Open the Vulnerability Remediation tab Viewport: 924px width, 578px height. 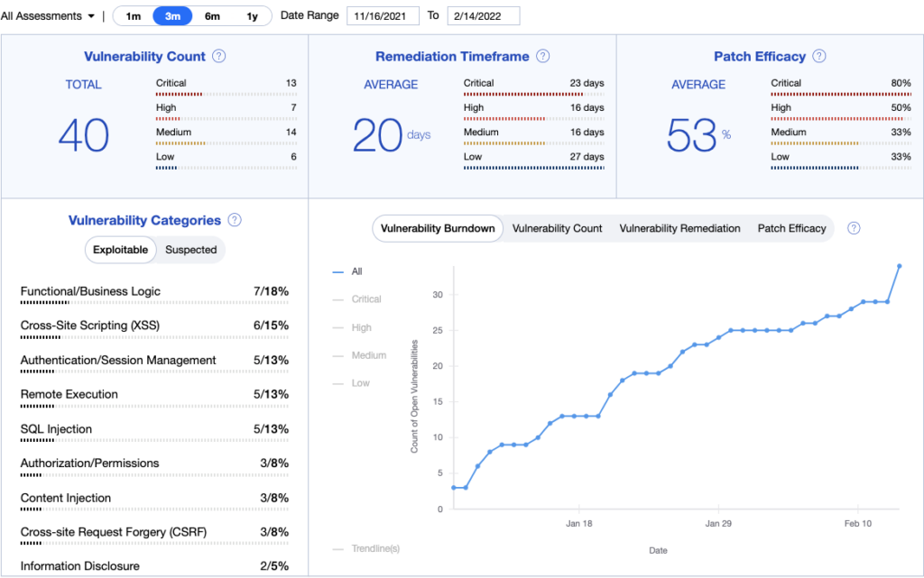679,228
